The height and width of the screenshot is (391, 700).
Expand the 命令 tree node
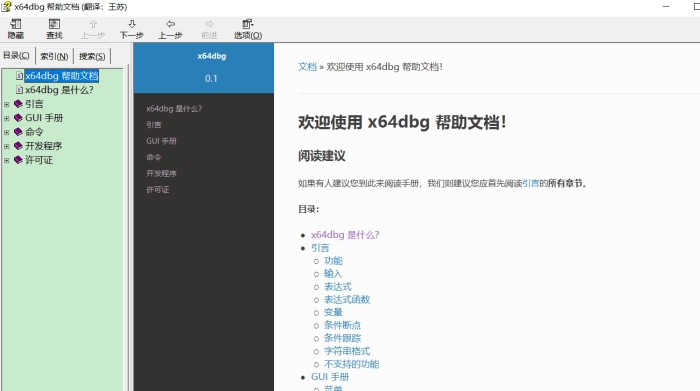pos(7,132)
